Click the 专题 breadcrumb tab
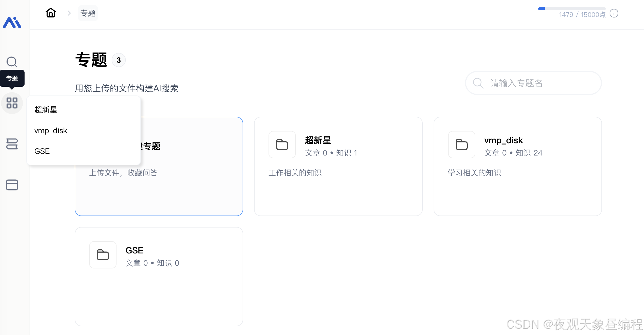The image size is (644, 335). [x=88, y=13]
